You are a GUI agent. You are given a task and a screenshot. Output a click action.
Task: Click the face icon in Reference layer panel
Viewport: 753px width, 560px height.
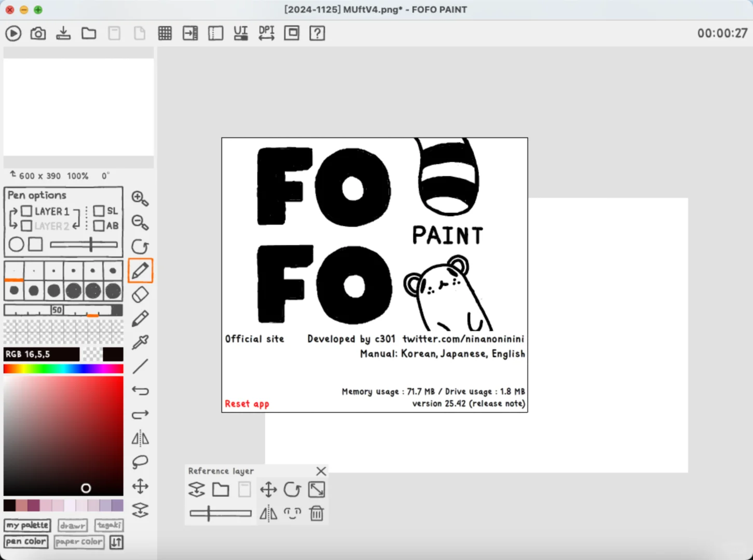pyautogui.click(x=292, y=513)
